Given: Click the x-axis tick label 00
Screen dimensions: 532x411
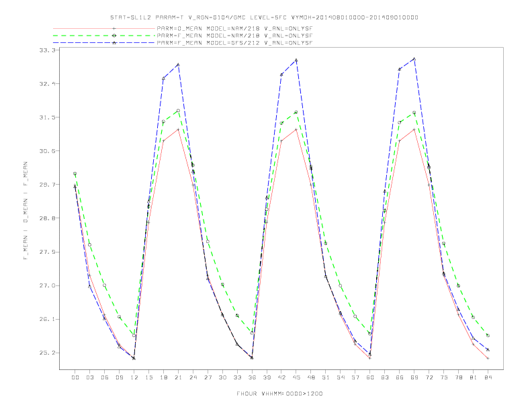Looking at the screenshot, I should 75,377.
